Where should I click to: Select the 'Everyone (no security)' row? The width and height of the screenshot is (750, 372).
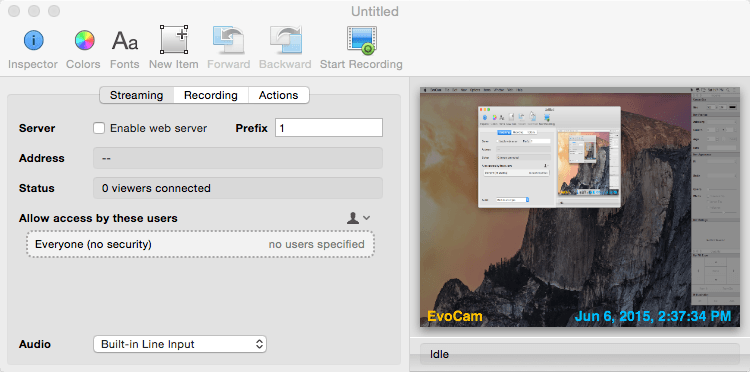click(x=200, y=244)
